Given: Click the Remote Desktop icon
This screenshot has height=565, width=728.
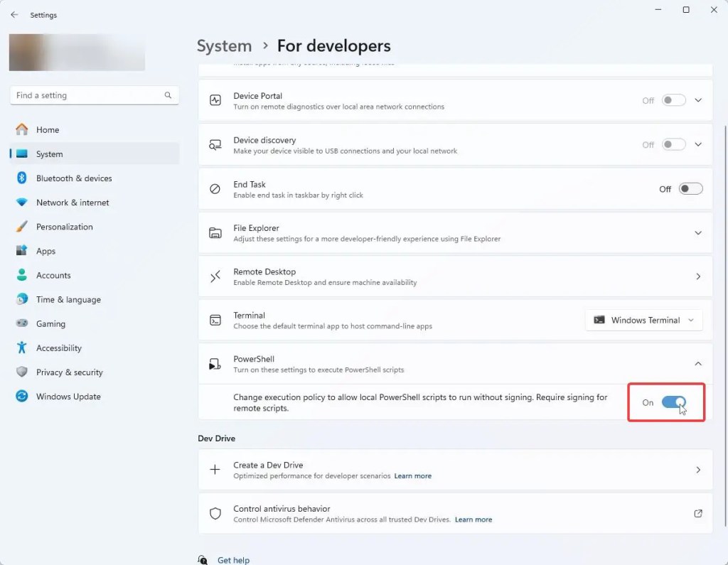Looking at the screenshot, I should pos(215,276).
